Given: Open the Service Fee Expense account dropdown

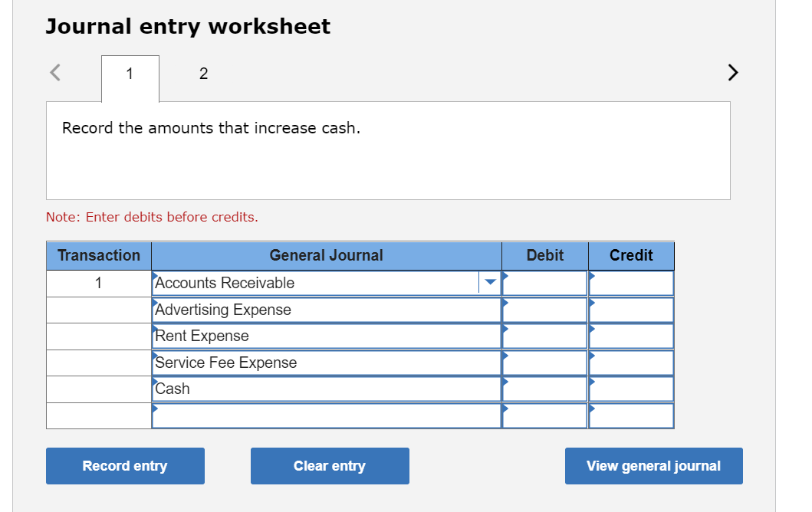Looking at the screenshot, I should [x=489, y=362].
